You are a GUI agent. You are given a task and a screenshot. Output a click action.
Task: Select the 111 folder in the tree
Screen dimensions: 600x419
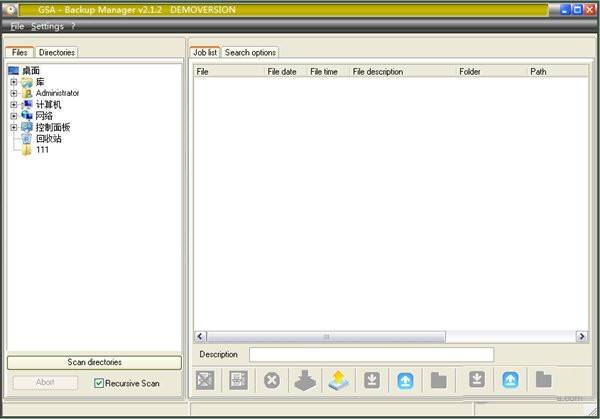coord(42,150)
